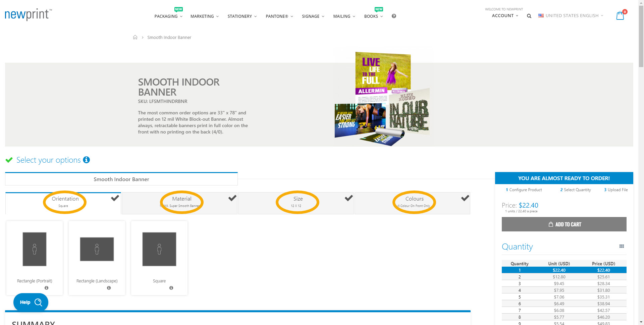Click info icon next to Select your options
The height and width of the screenshot is (325, 644).
(x=87, y=160)
